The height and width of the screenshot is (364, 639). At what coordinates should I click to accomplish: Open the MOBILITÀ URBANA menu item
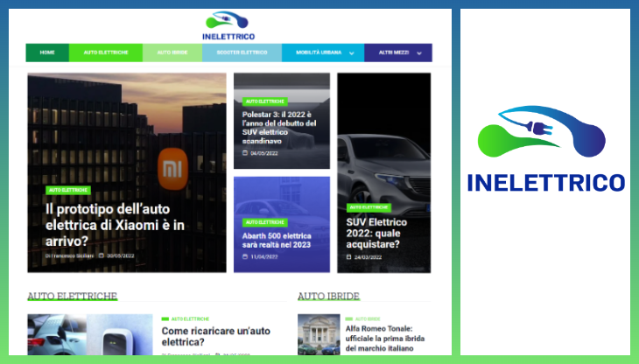[x=319, y=52]
